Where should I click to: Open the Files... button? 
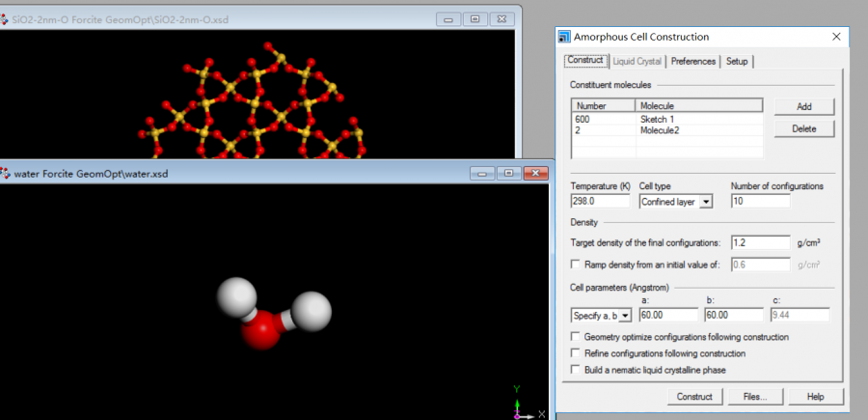[x=755, y=397]
